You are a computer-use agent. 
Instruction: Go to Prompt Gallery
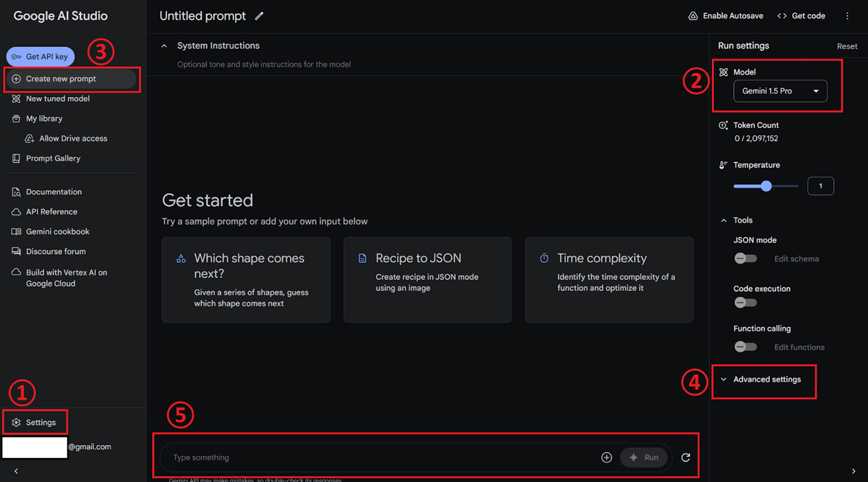[x=54, y=158]
